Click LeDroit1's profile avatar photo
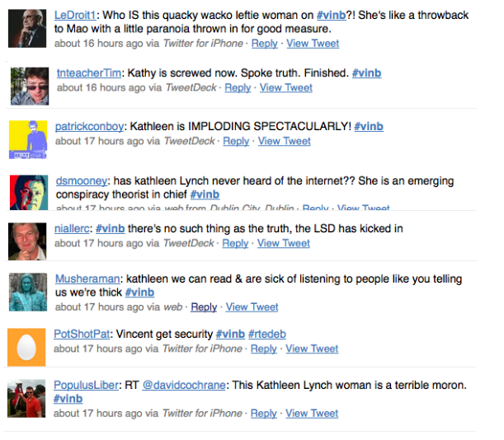 pos(27,28)
